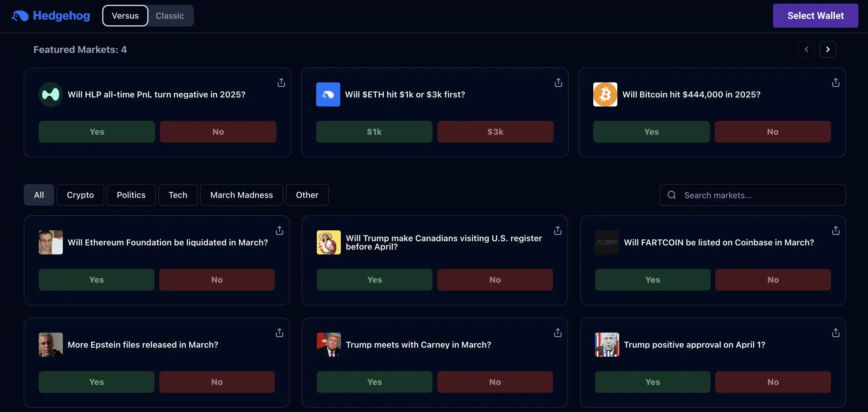Select the Politics filter tab
The height and width of the screenshot is (412, 868).
131,195
